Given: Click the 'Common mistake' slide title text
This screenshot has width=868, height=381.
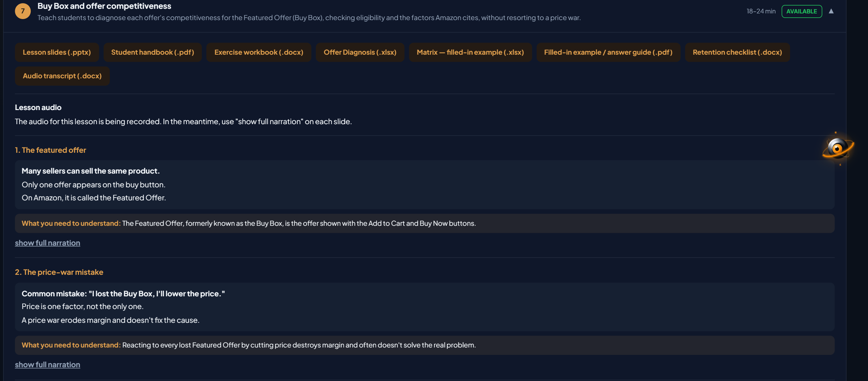Looking at the screenshot, I should pyautogui.click(x=123, y=294).
